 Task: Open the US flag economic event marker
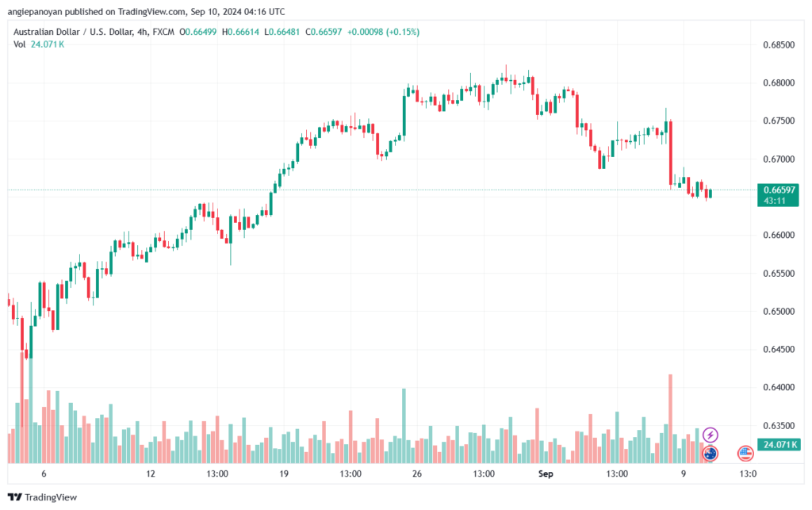pyautogui.click(x=745, y=454)
